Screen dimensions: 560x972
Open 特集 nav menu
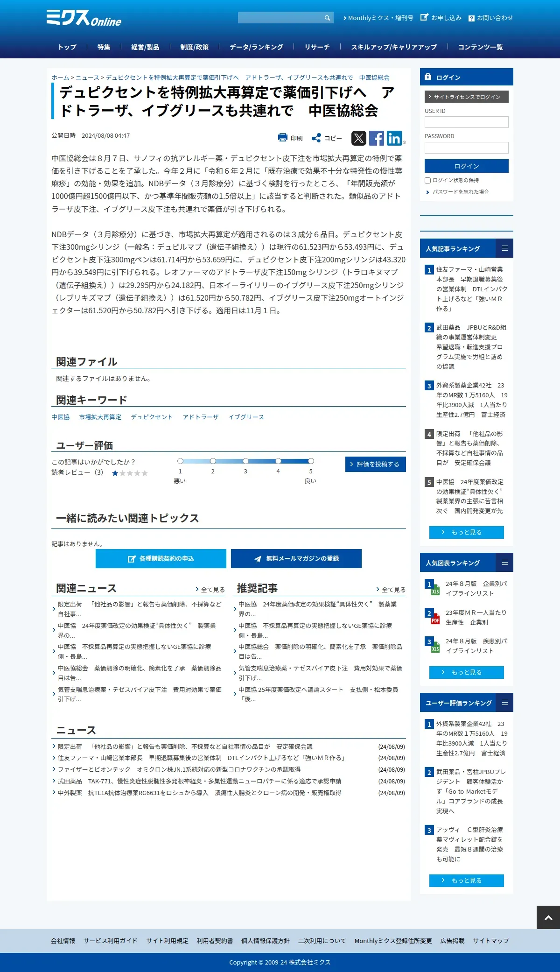coord(104,47)
